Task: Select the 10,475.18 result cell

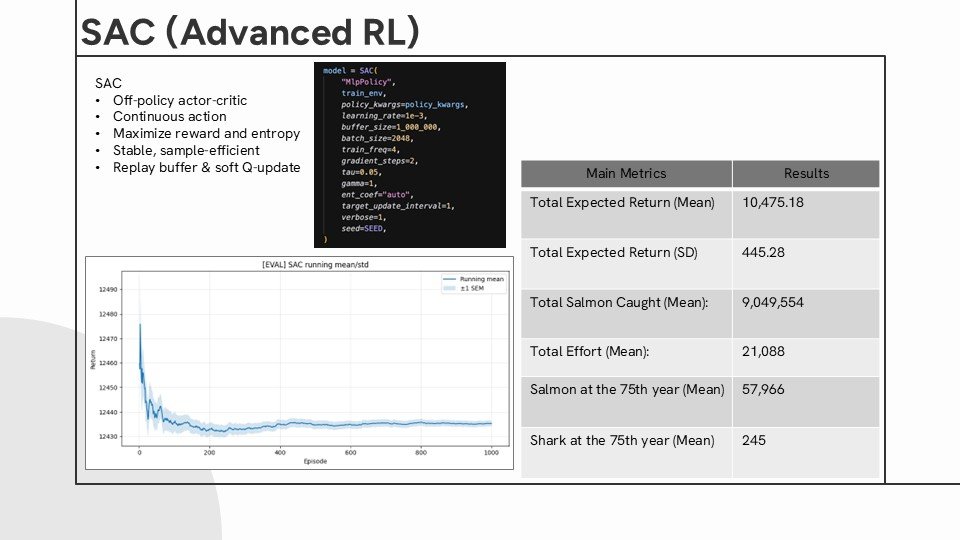Action: (x=806, y=214)
